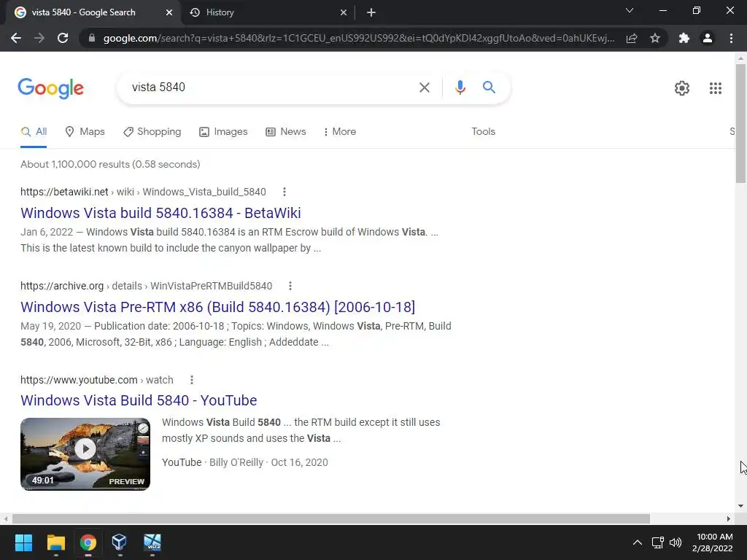Click the archive.org URL breadcrumb
The image size is (747, 560).
(x=146, y=286)
